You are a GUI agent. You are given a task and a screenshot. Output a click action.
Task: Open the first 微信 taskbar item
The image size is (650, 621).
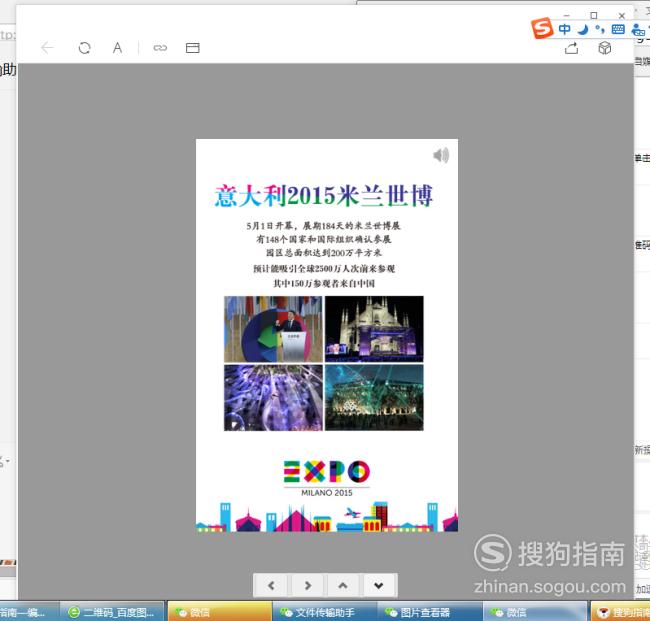click(220, 612)
